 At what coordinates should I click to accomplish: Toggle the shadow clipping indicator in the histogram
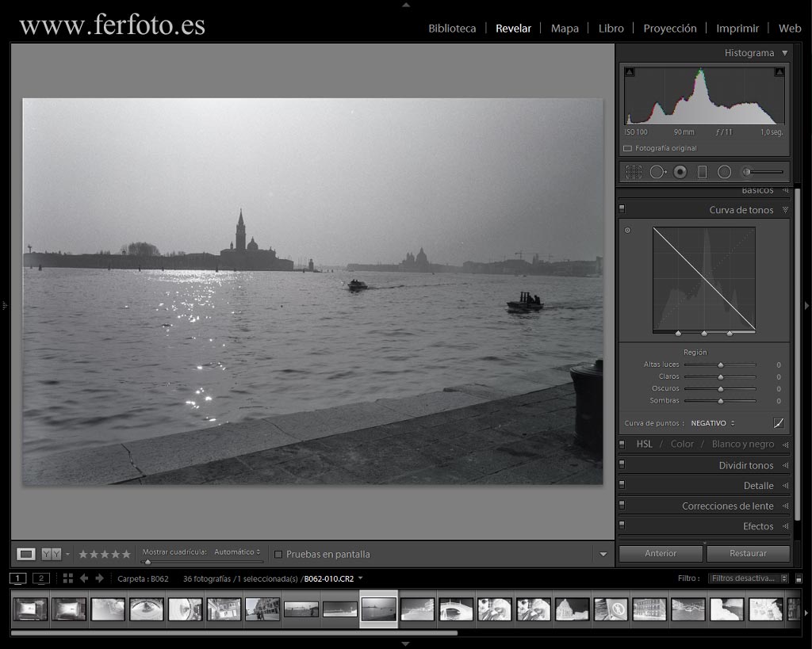[629, 72]
